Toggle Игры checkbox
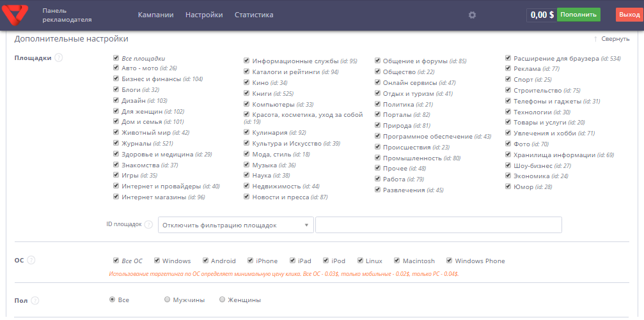Screen dimensions: 644x320 116,175
